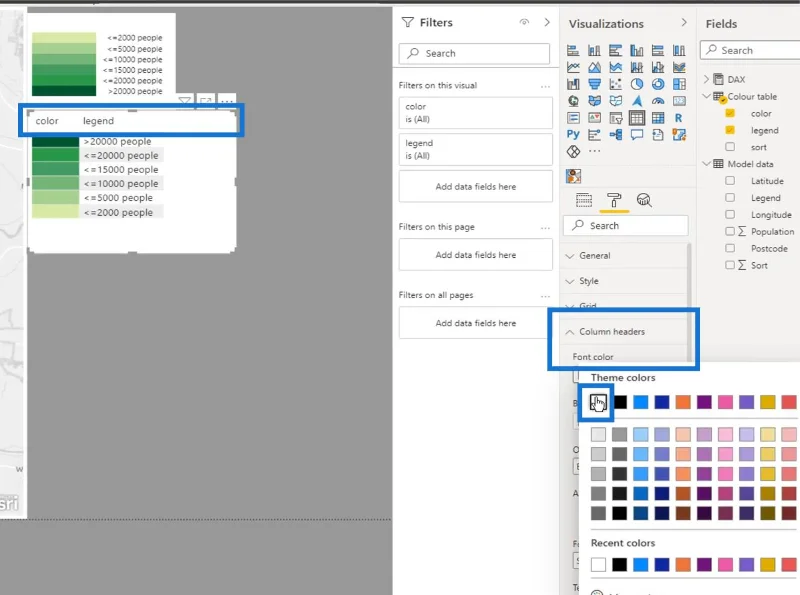Select the table visual

(637, 118)
